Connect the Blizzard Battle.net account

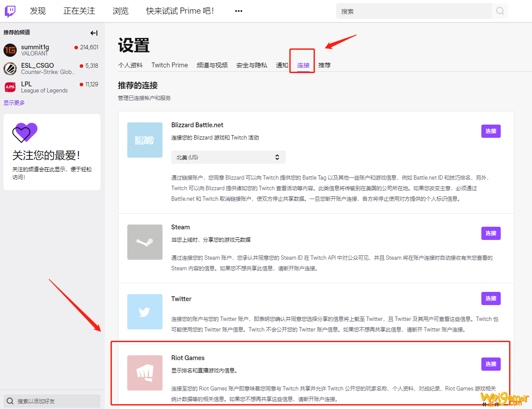point(491,131)
